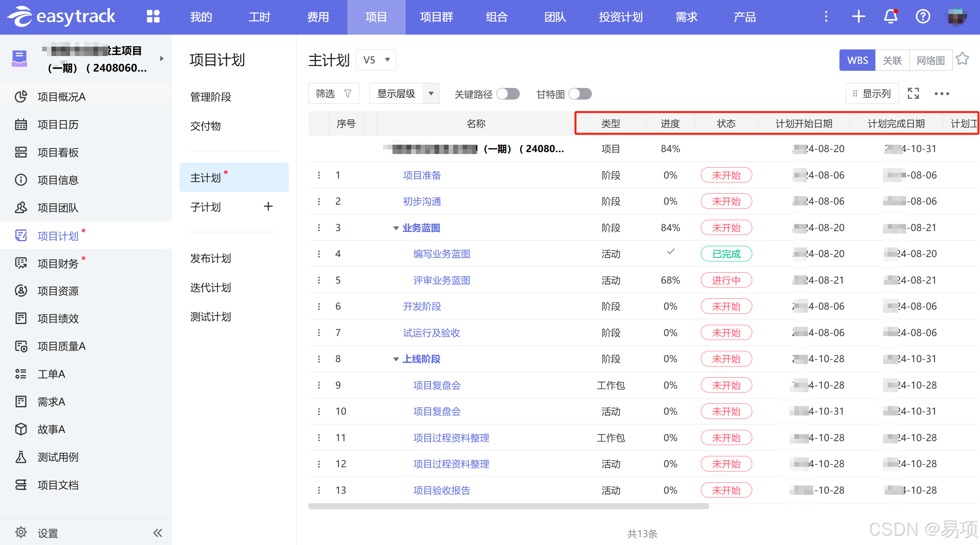The width and height of the screenshot is (980, 545).
Task: Collapse the 业务蓝图 tree row
Action: (396, 228)
